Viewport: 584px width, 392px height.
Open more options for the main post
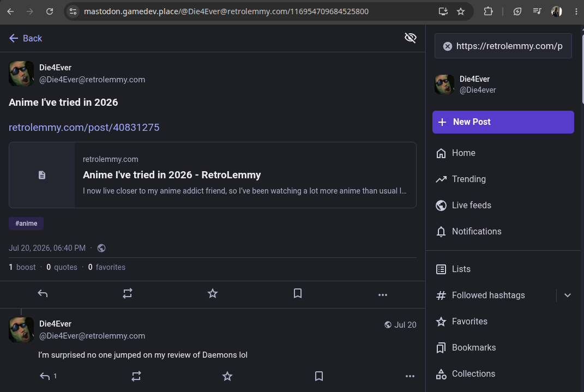tap(382, 295)
